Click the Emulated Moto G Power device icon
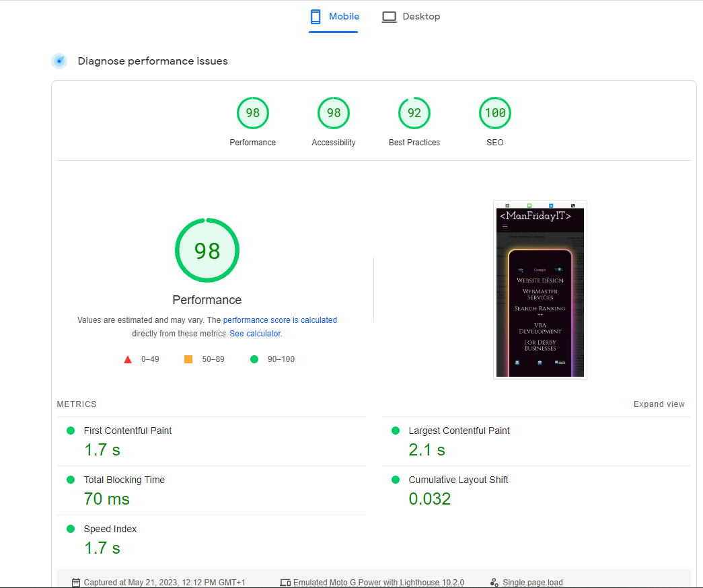Viewport: 703px width, 588px height. [x=285, y=583]
